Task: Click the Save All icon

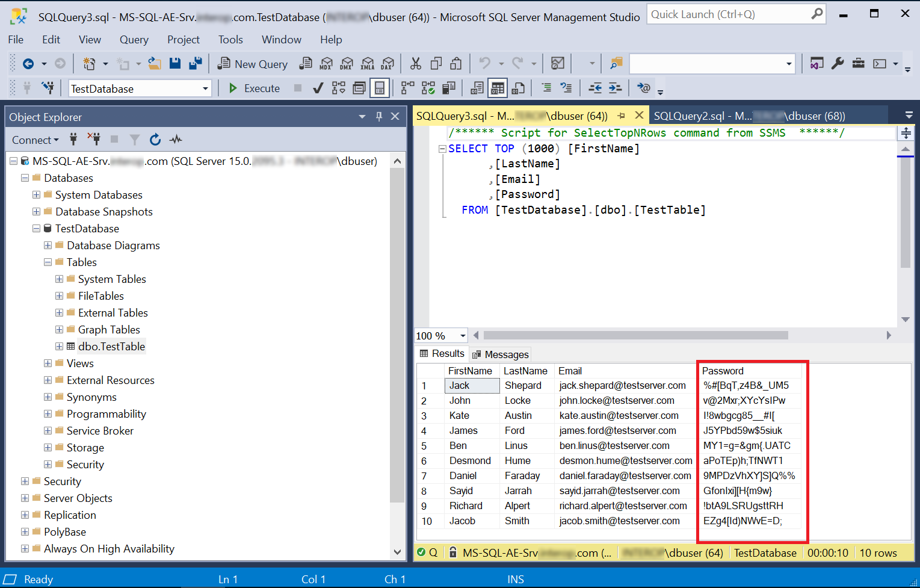Action: (x=196, y=64)
